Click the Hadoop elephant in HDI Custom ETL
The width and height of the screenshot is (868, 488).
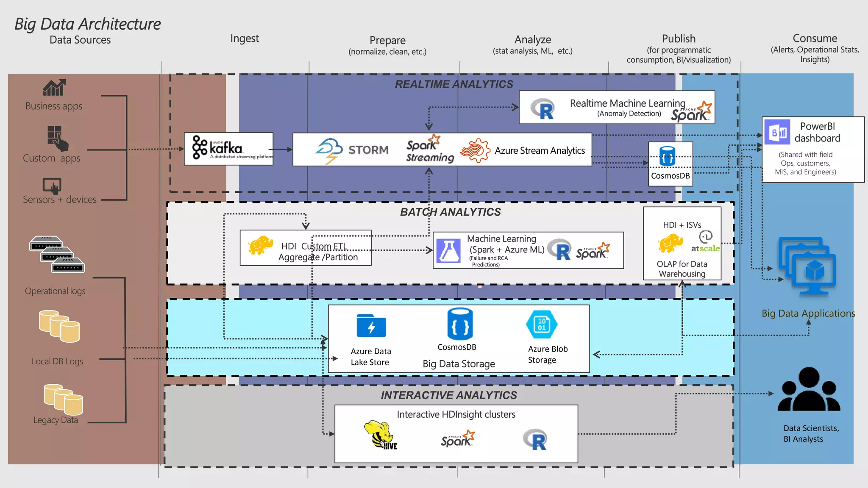pyautogui.click(x=261, y=245)
